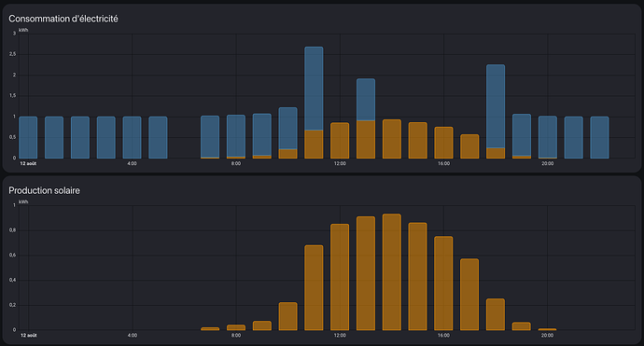Click the highest solar production bar
This screenshot has height=346, width=644.
coord(392,271)
